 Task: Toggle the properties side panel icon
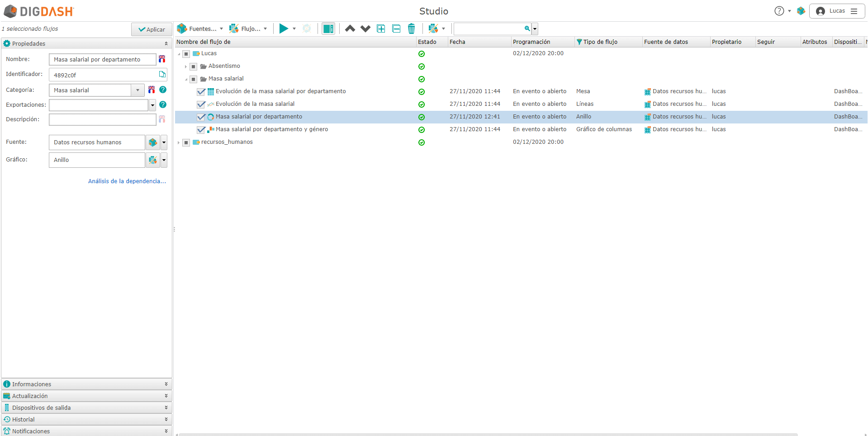[328, 29]
